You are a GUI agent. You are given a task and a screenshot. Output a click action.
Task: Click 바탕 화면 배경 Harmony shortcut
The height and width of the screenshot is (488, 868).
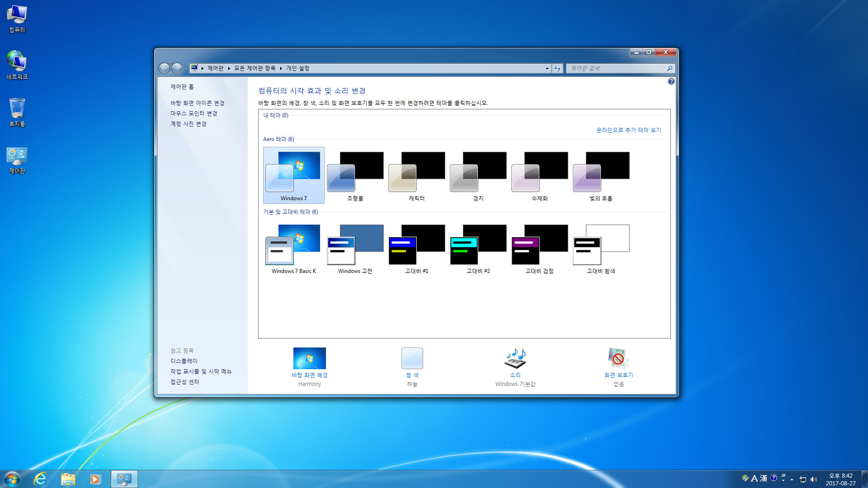tap(309, 366)
